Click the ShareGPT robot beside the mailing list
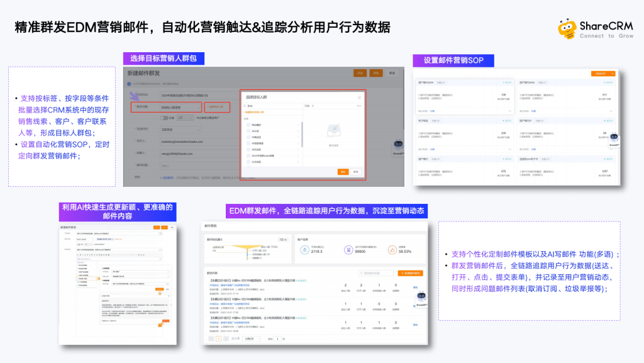The width and height of the screenshot is (644, 363). 421,296
